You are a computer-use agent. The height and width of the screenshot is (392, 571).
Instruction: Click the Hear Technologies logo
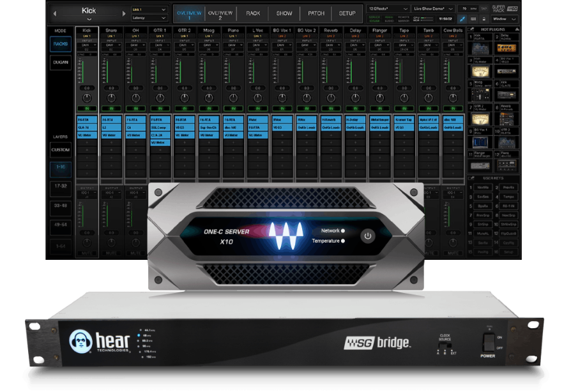[x=99, y=342]
